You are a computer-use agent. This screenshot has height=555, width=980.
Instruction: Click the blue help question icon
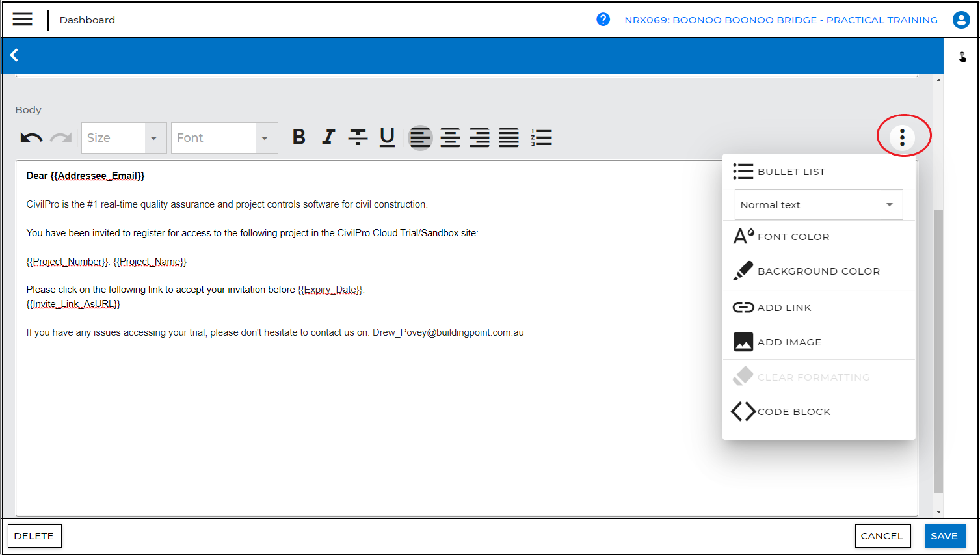click(603, 20)
